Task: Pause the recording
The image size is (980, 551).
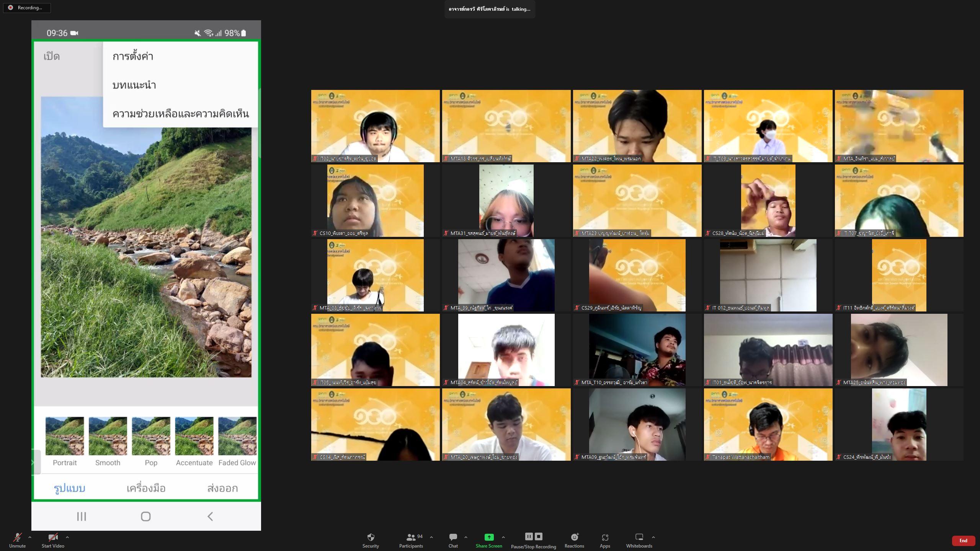Action: pyautogui.click(x=529, y=536)
